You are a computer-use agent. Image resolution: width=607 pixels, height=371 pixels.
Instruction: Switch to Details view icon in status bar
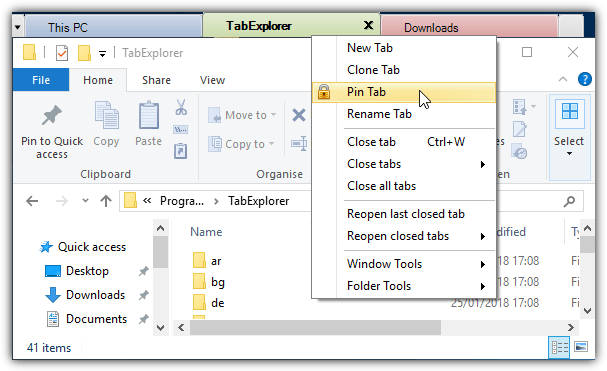coord(559,347)
